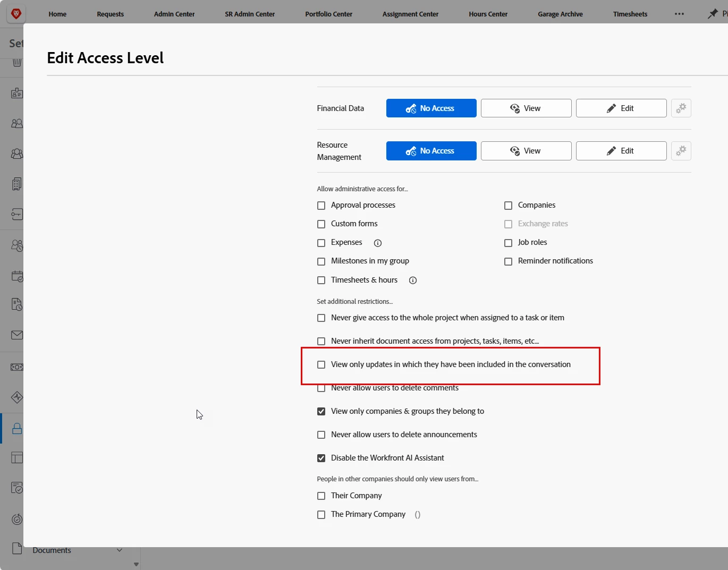Screen dimensions: 728x570
Task: Set Financial Data to View
Action: coord(526,108)
